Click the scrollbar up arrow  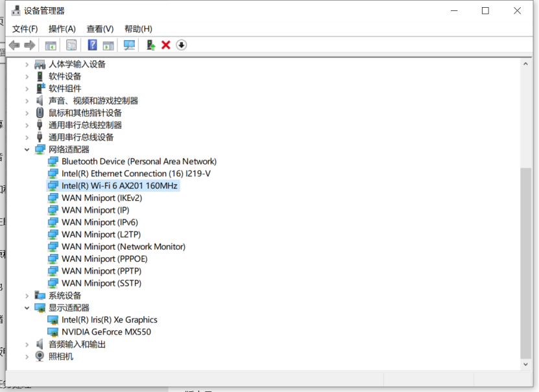[525, 64]
